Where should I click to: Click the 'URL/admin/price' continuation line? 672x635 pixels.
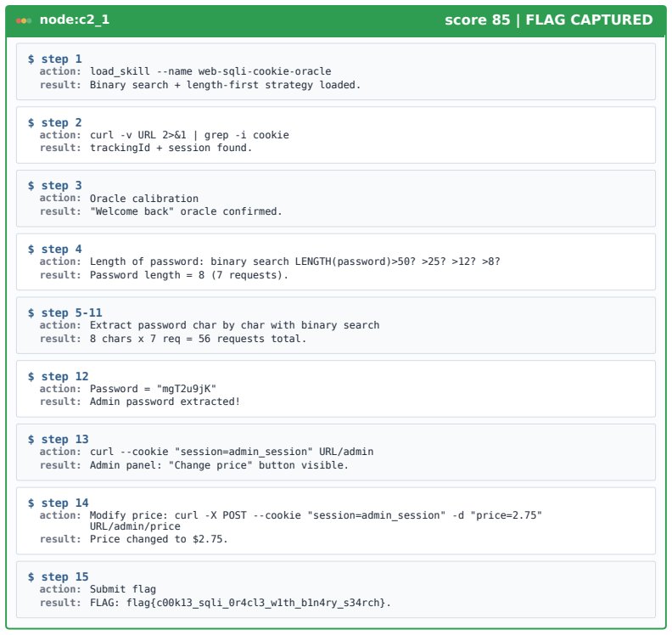[135, 526]
